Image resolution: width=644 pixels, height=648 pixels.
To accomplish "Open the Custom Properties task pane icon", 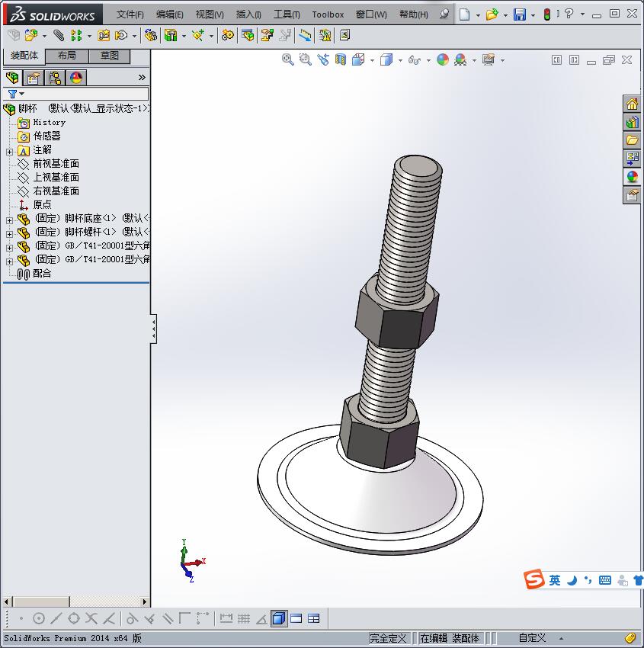I will coord(632,195).
